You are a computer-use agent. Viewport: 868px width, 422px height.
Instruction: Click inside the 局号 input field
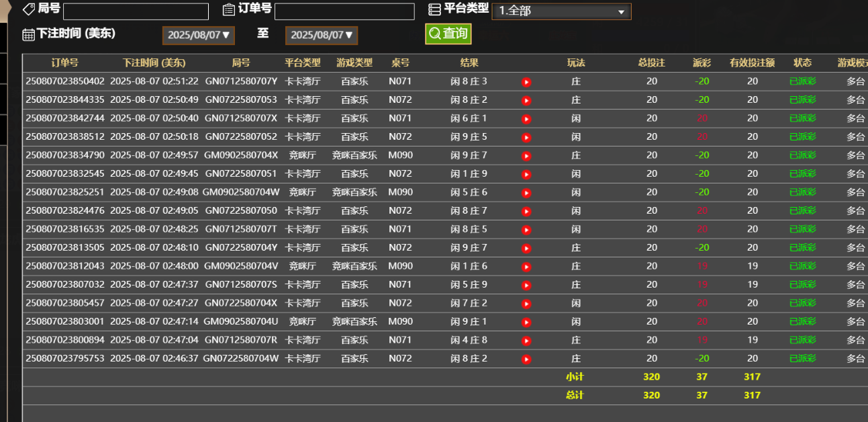pyautogui.click(x=134, y=11)
